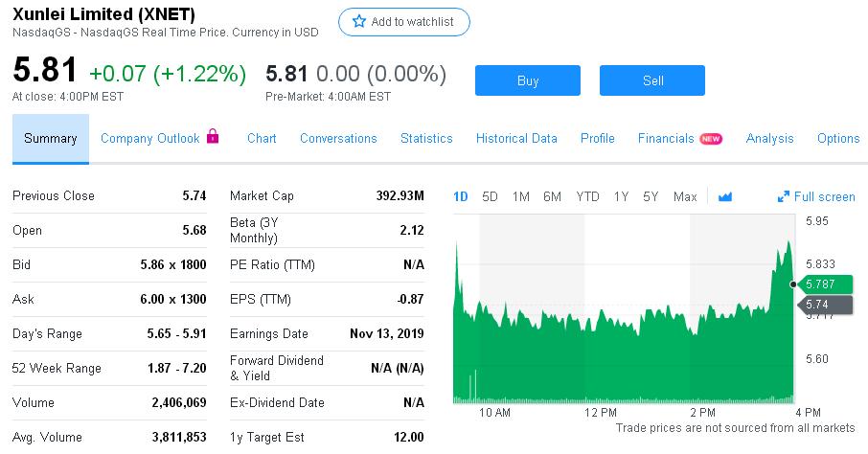The width and height of the screenshot is (868, 454).
Task: Click the 5.95 price axis label
Action: pyautogui.click(x=817, y=221)
